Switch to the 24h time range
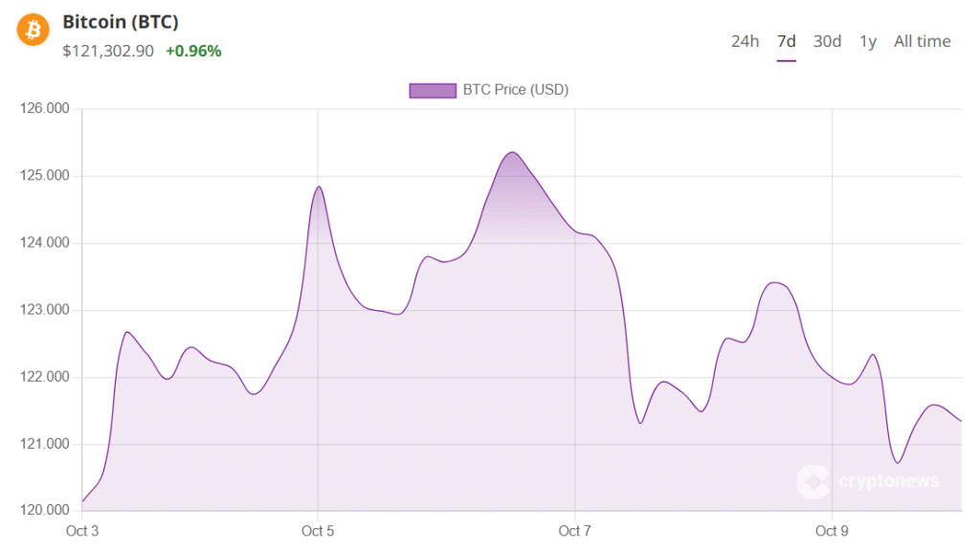This screenshot has height=551, width=980. [x=745, y=41]
